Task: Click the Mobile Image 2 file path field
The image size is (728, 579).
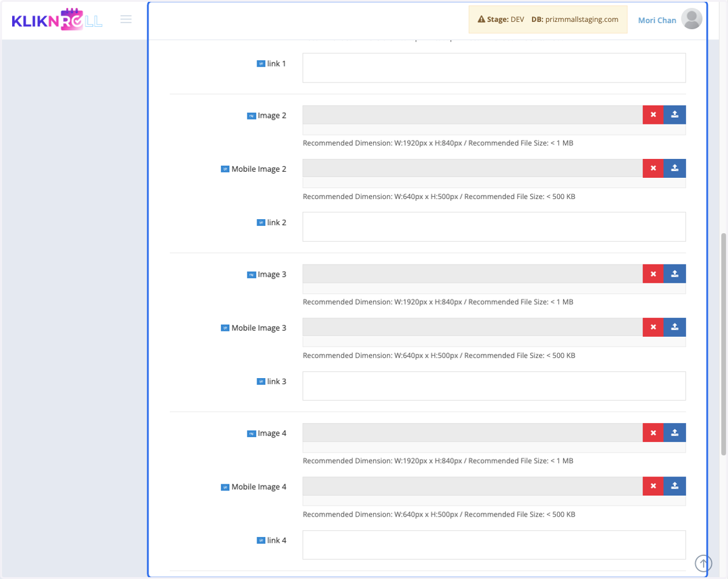Action: [473, 168]
